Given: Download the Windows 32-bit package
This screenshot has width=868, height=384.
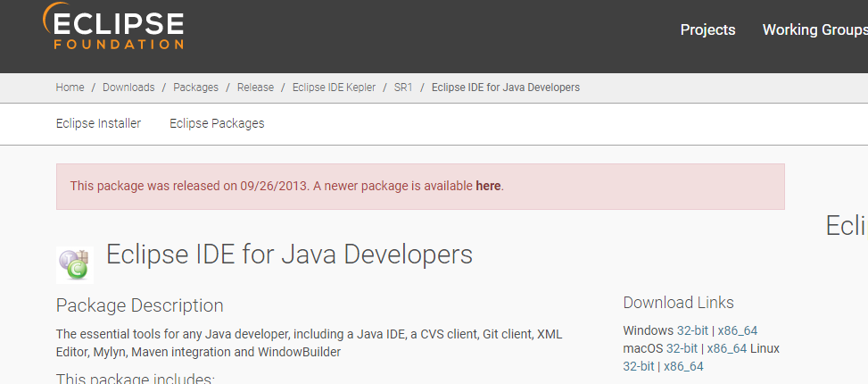Looking at the screenshot, I should [692, 330].
